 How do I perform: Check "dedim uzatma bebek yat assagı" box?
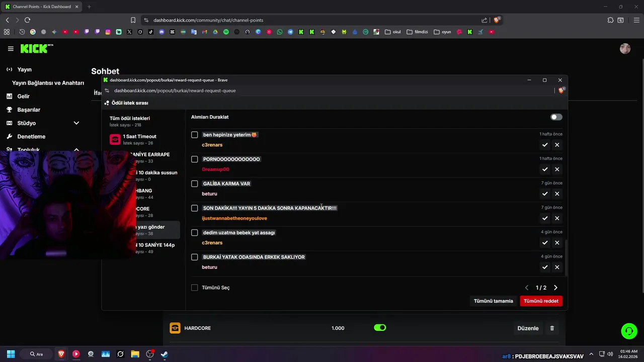[x=195, y=233]
